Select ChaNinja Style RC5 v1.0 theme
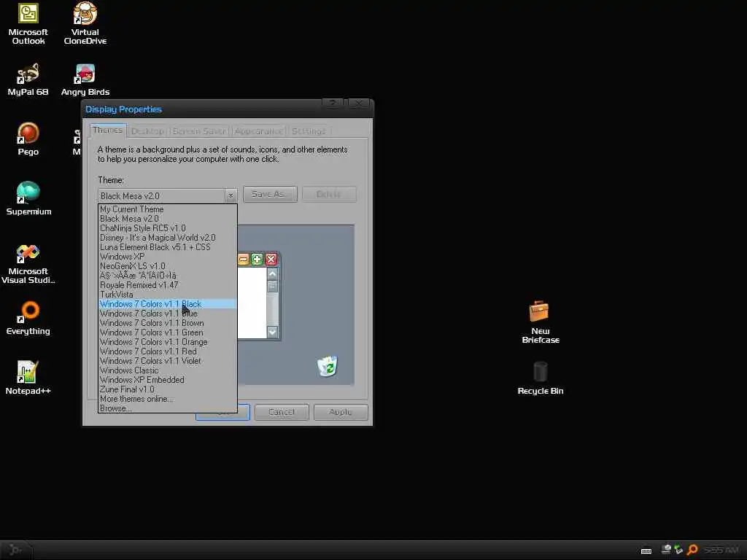747x560 pixels. [167, 228]
